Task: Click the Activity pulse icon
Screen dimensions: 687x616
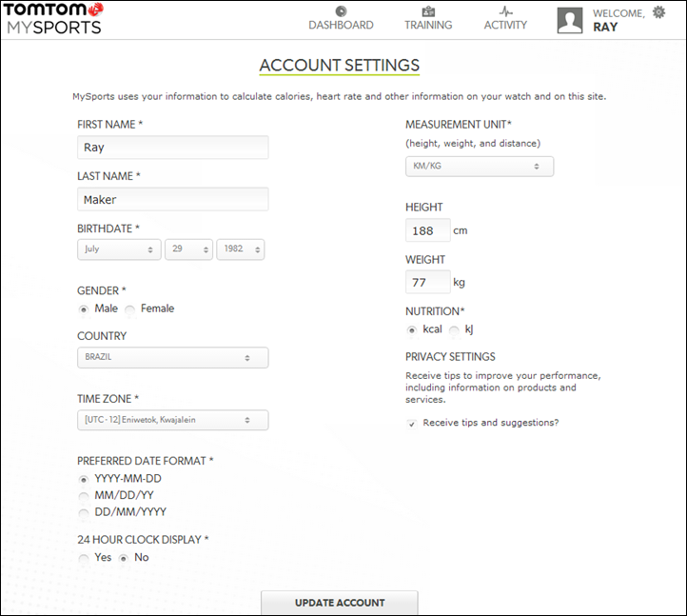Action: 506,11
